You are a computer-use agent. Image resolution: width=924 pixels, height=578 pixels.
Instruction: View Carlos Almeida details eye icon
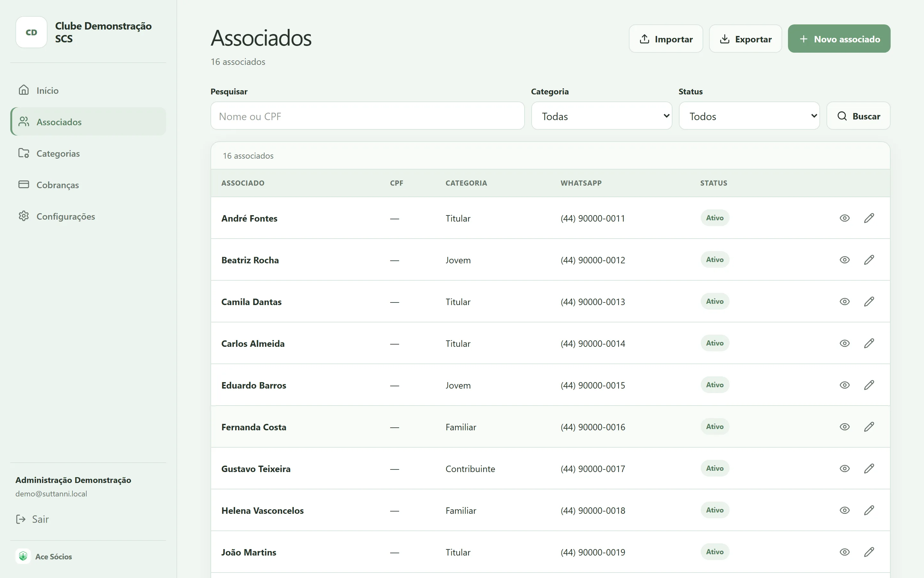844,343
